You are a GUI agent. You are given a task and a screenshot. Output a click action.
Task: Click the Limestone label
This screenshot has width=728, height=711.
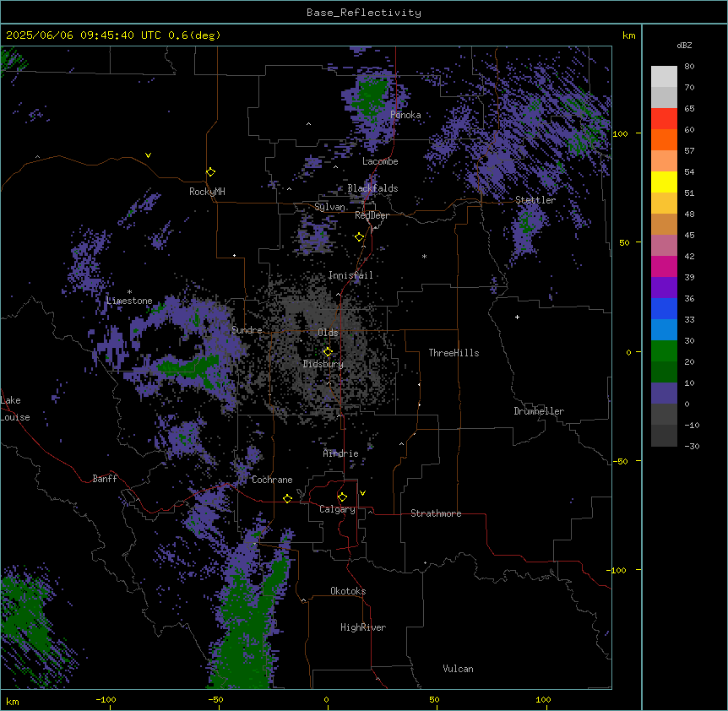[129, 301]
